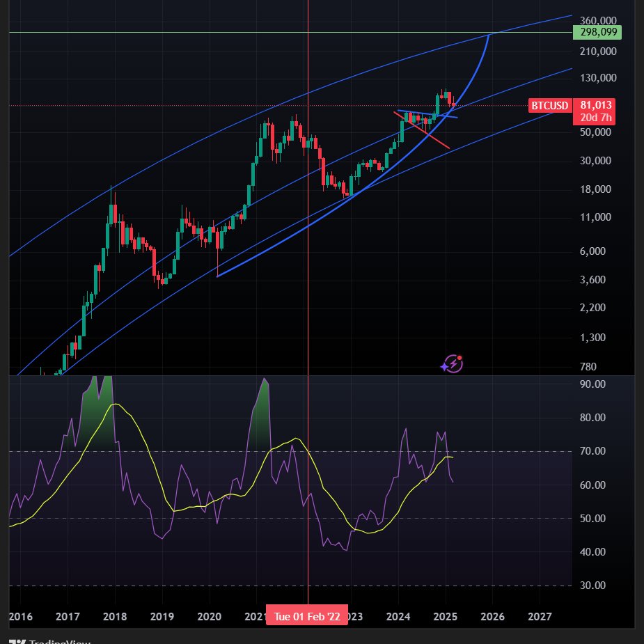Click the 2026 label on time axis

point(492,616)
